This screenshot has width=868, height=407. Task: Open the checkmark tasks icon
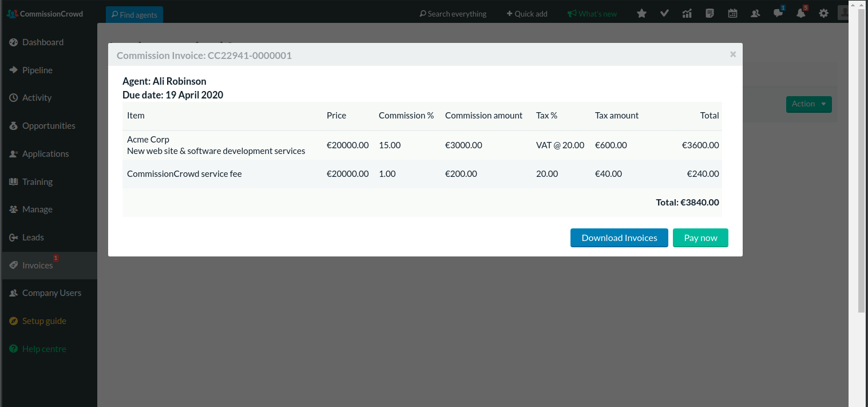[664, 14]
